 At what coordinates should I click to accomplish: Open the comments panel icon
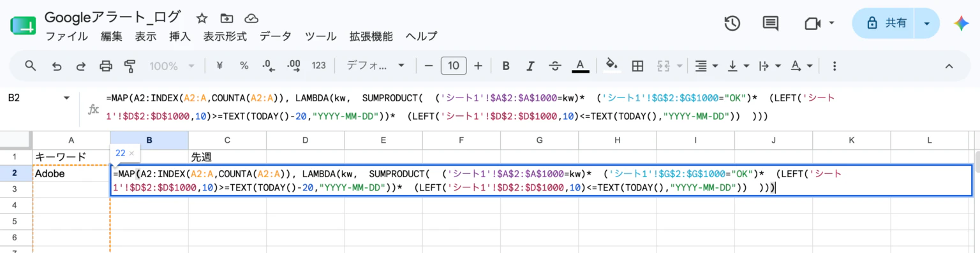771,24
